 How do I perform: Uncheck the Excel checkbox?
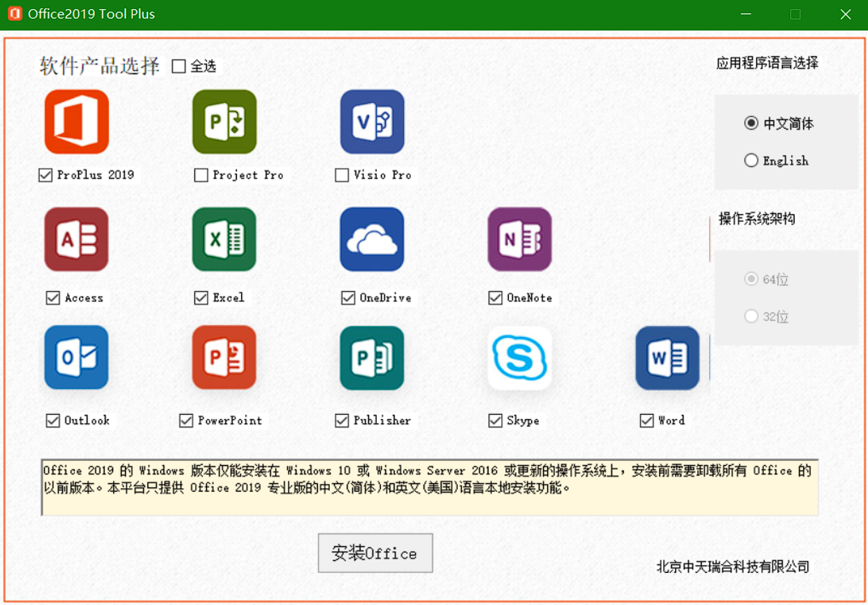(201, 298)
